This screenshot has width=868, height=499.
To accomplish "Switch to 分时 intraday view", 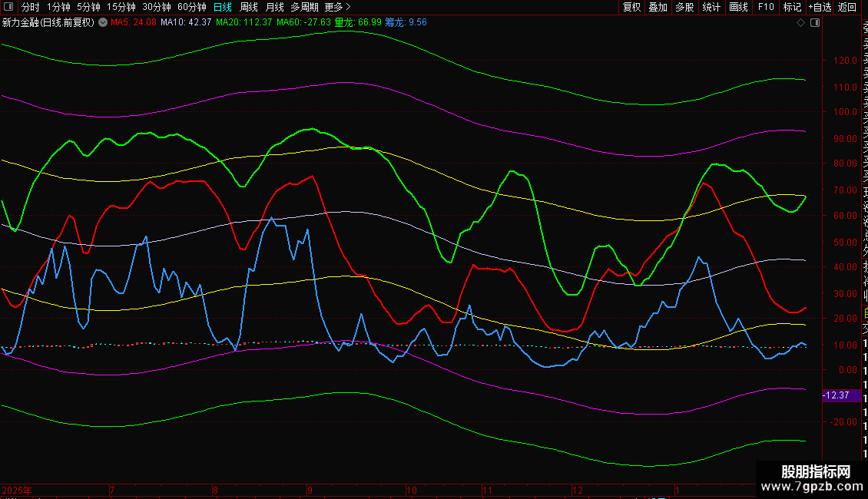I will (x=30, y=7).
